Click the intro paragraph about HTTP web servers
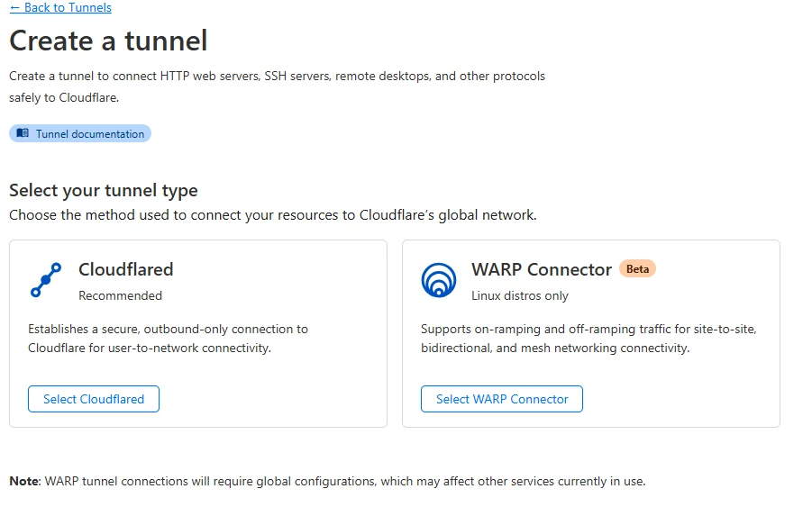Image resolution: width=812 pixels, height=525 pixels. pyautogui.click(x=277, y=86)
